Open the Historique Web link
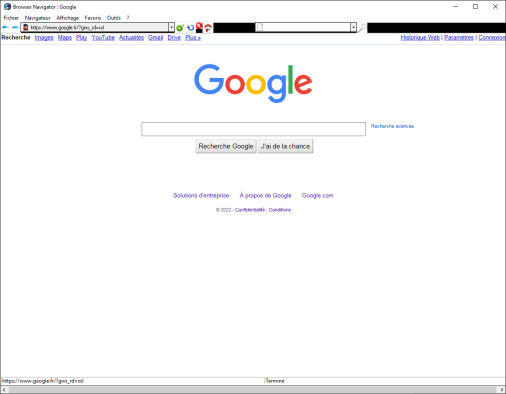 (420, 38)
